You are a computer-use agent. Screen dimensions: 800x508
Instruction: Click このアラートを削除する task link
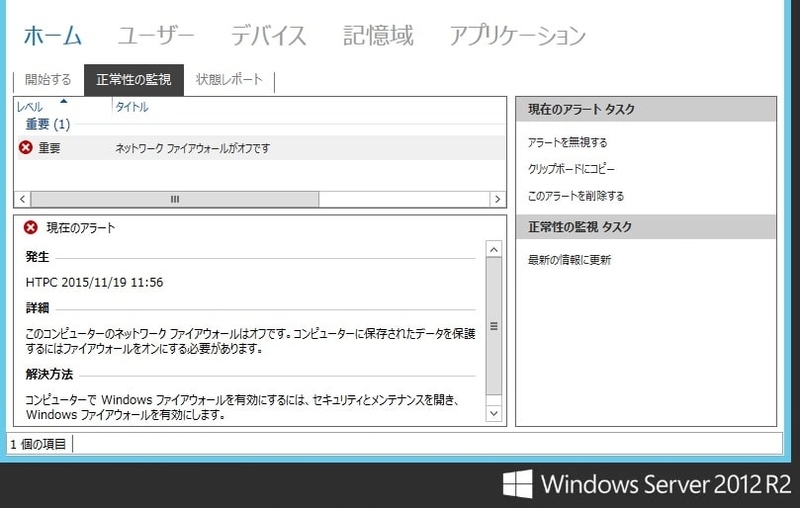[x=576, y=196]
